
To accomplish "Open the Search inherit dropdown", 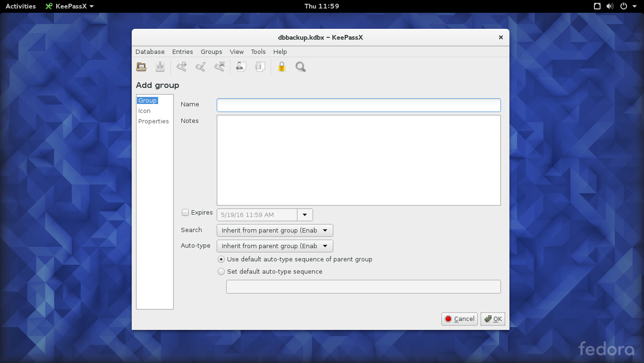I will pos(275,231).
